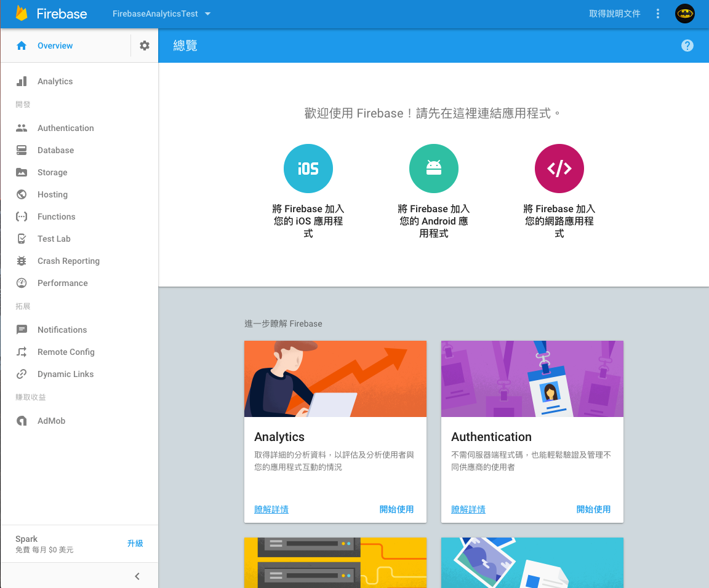
Task: Click the Functions brackets icon
Action: pos(22,217)
